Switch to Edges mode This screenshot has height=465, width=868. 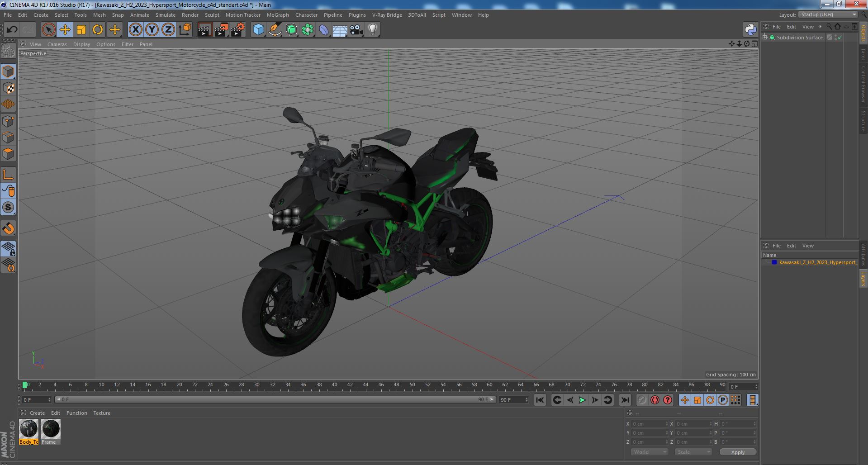[8, 138]
